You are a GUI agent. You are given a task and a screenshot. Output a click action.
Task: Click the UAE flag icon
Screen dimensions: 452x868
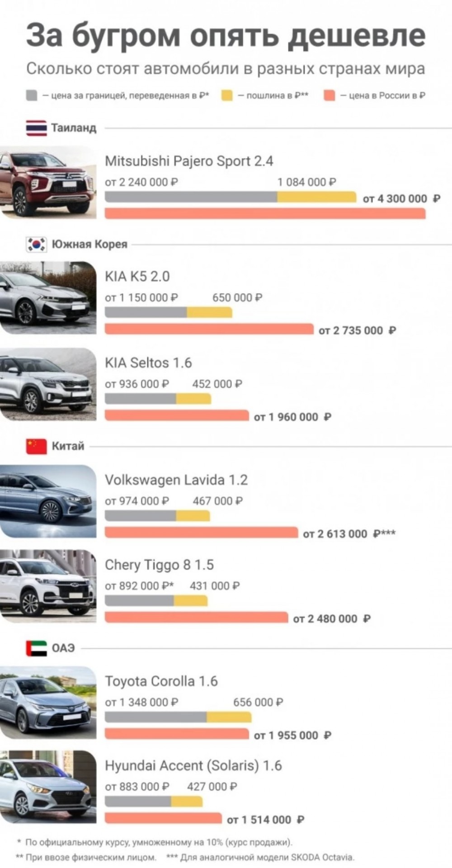coord(36,648)
